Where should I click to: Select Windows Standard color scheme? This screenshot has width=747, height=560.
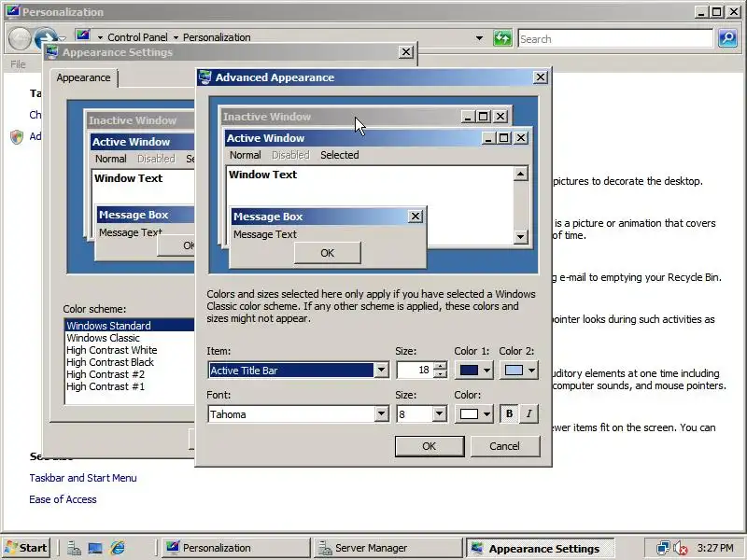130,325
